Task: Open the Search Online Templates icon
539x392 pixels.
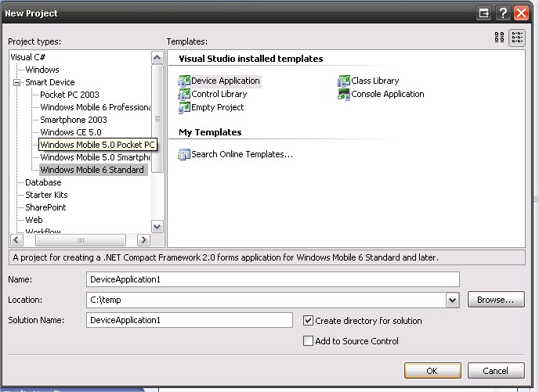Action: click(x=184, y=154)
